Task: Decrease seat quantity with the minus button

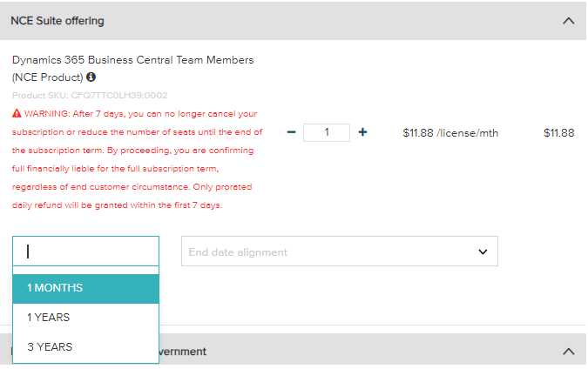Action: pos(292,132)
